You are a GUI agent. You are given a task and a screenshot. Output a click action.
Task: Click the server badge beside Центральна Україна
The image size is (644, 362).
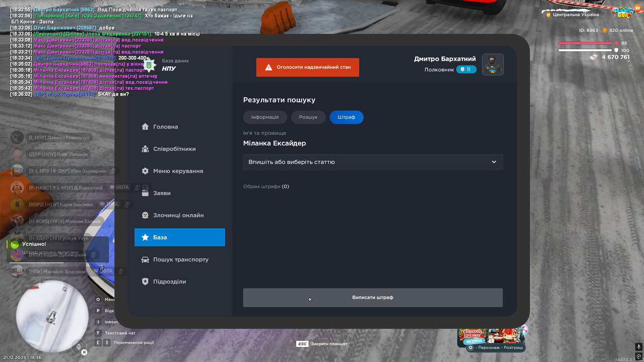tap(548, 15)
